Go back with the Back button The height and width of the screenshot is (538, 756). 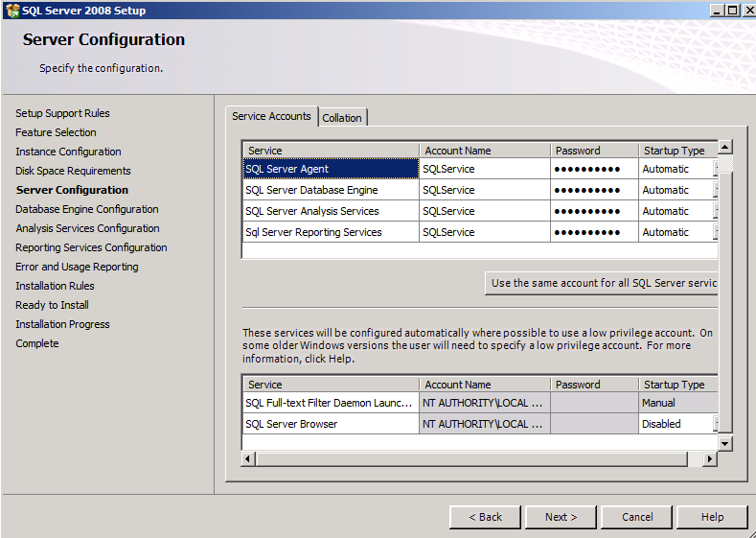pos(485,517)
